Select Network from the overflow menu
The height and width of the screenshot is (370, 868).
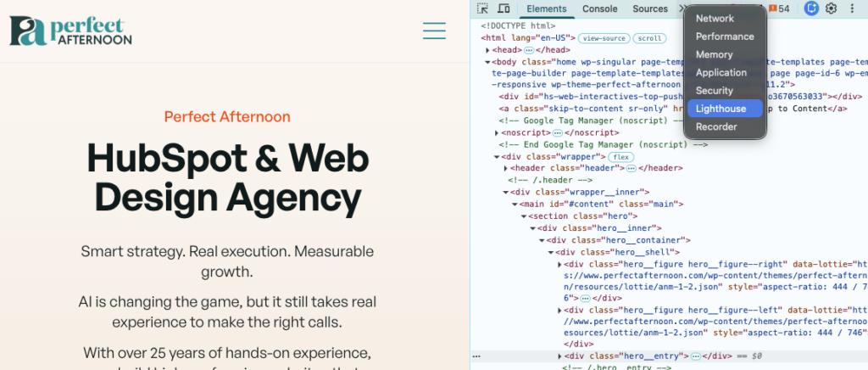tap(726, 19)
